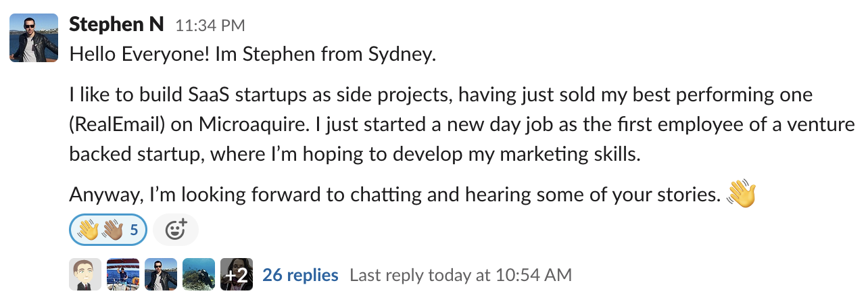
Task: Open the 11:34 PM message timestamp
Action: pyautogui.click(x=210, y=26)
